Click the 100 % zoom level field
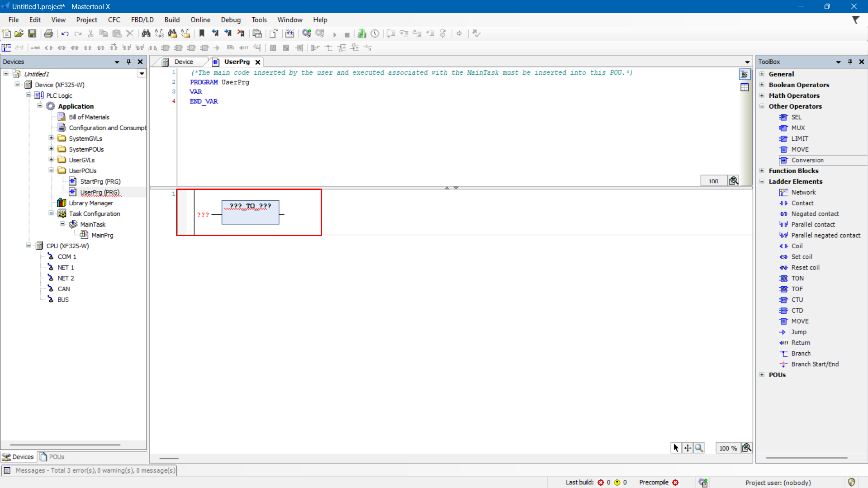The image size is (868, 488). (x=727, y=448)
